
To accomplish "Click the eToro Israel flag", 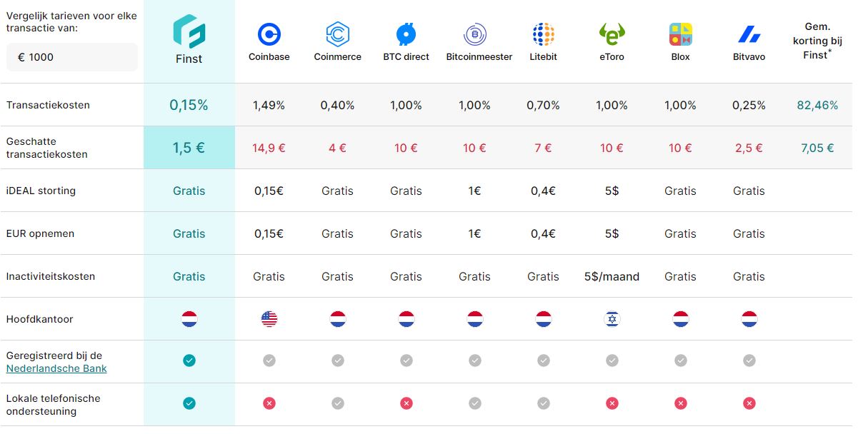I will tap(612, 319).
